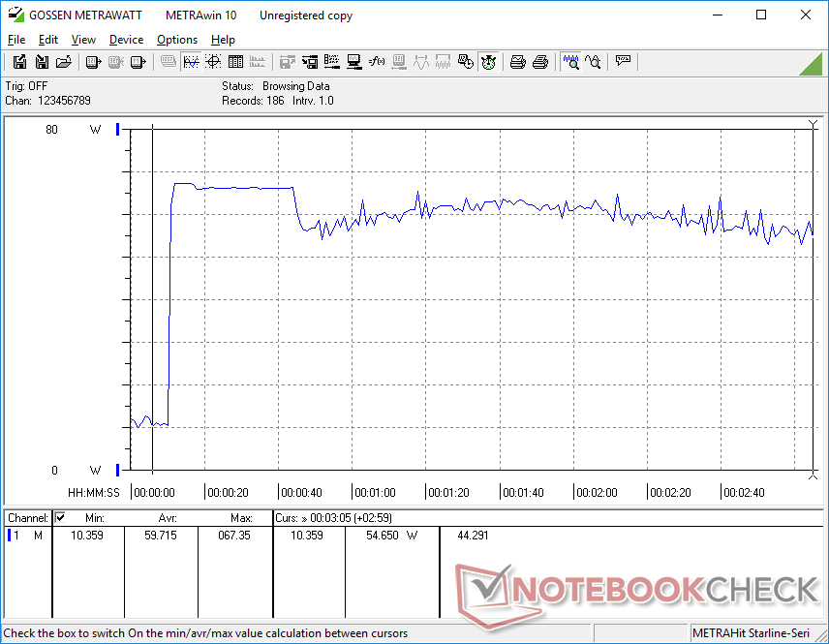Viewport: 829px width, 644px height.
Task: Click the bottom-right cursor handle marker
Action: coord(814,475)
